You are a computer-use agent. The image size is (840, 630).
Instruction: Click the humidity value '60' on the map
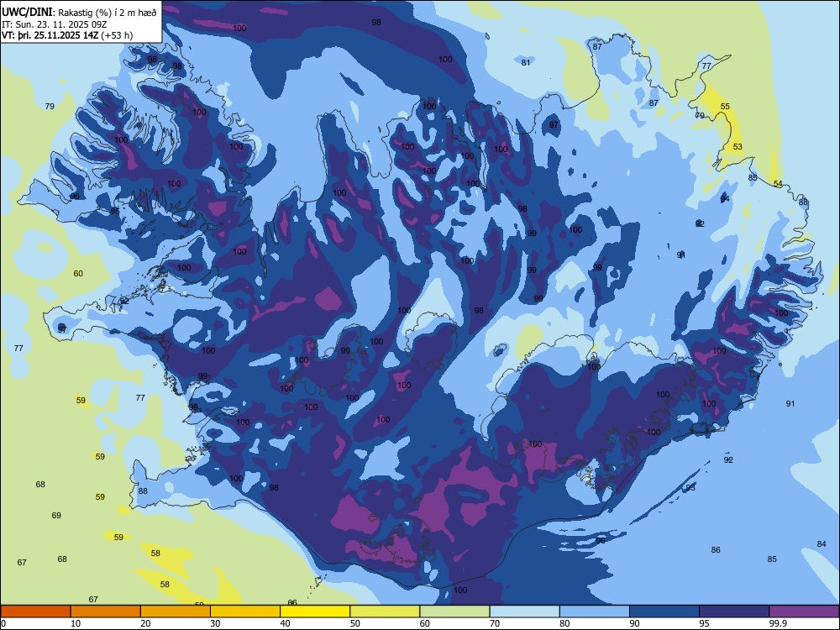pos(78,274)
